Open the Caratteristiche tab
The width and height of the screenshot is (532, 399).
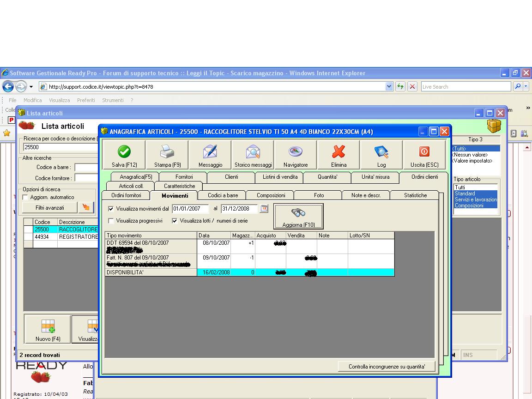pos(179,186)
